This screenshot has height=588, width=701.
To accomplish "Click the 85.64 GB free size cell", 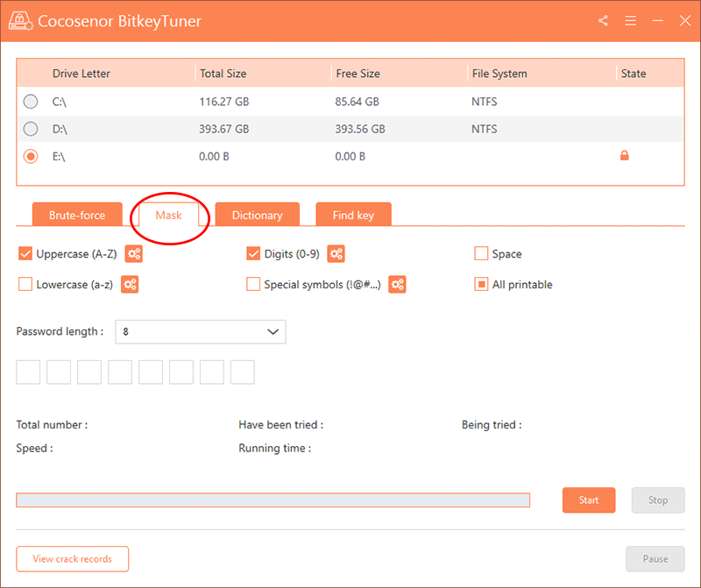I will (358, 102).
